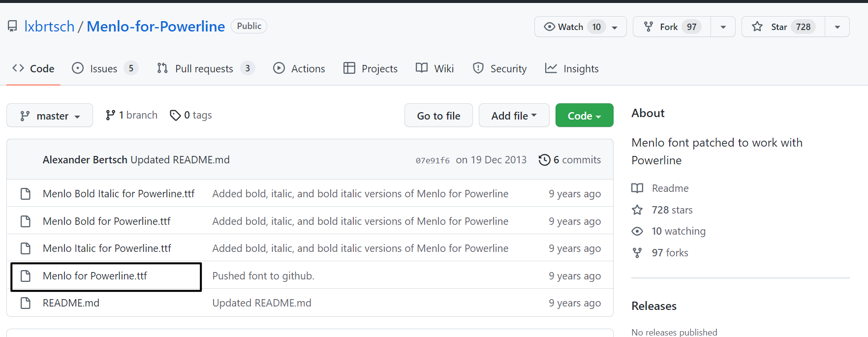Open the Updated README.md latest commit message
Screen dimensions: 868x337
(180, 160)
